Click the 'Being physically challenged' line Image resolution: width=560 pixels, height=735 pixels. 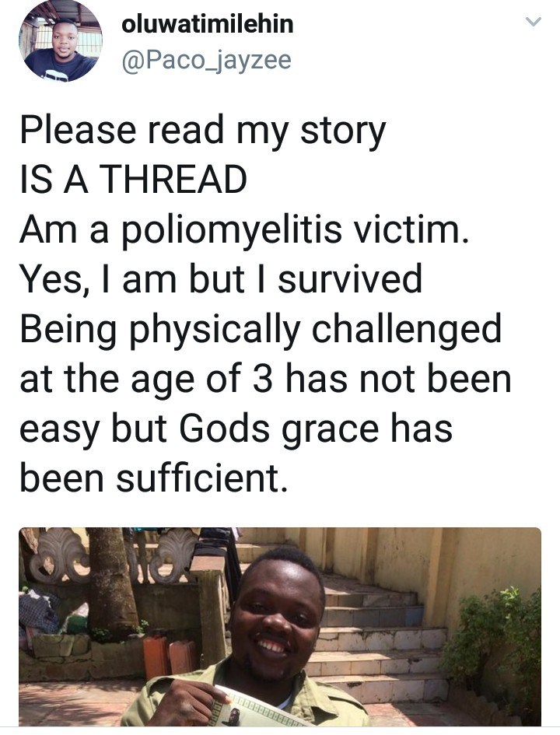click(x=261, y=329)
